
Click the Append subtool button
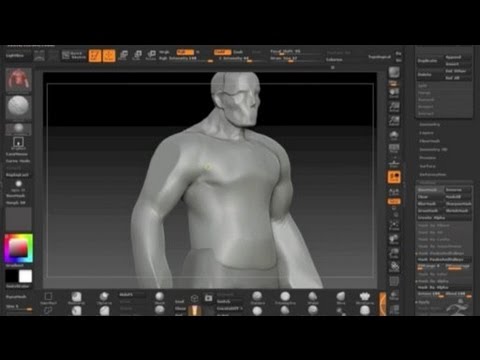458,57
